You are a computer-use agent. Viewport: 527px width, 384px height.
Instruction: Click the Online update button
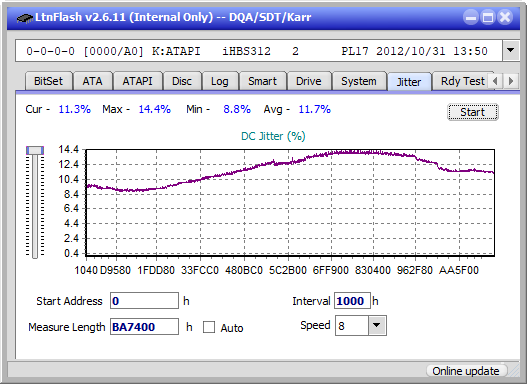(x=465, y=371)
